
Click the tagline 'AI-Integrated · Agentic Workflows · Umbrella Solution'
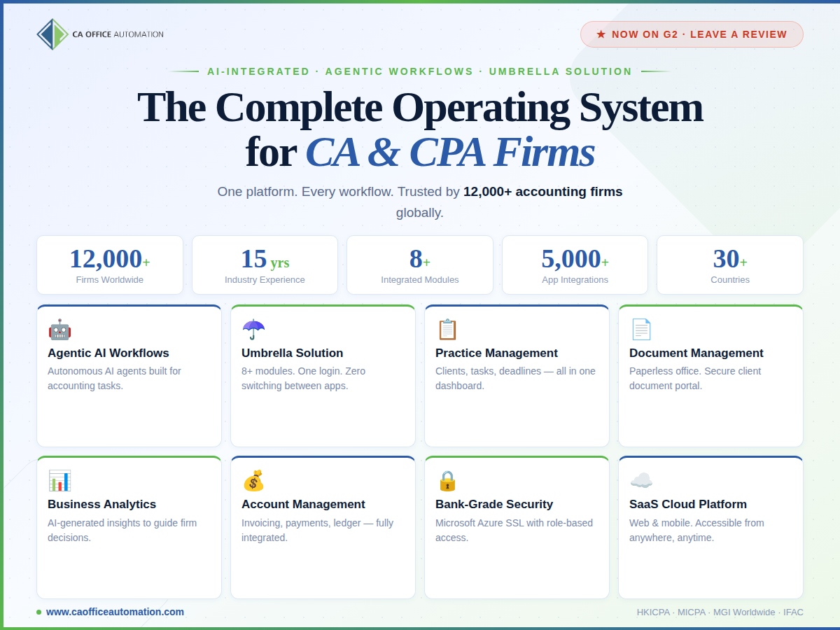(420, 71)
